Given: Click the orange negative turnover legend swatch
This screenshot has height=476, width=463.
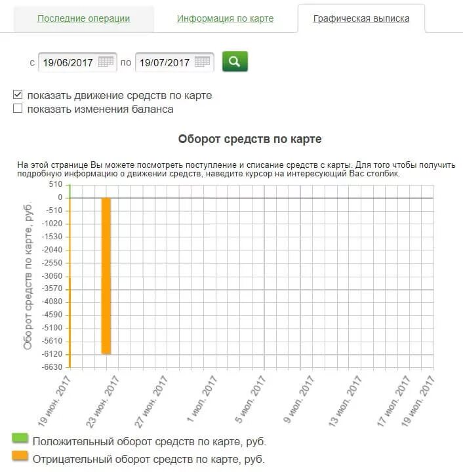Looking at the screenshot, I should [20, 456].
